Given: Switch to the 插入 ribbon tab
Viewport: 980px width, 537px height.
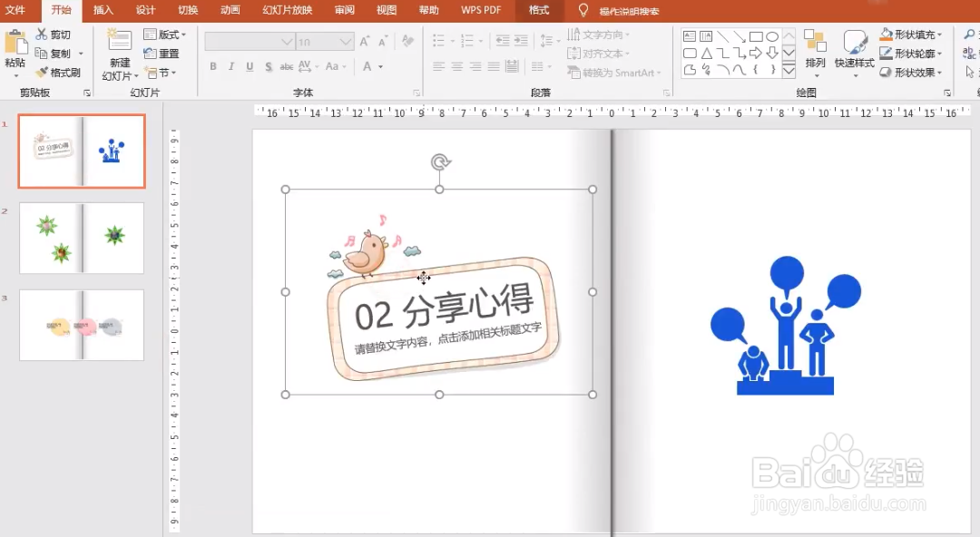Looking at the screenshot, I should point(103,10).
